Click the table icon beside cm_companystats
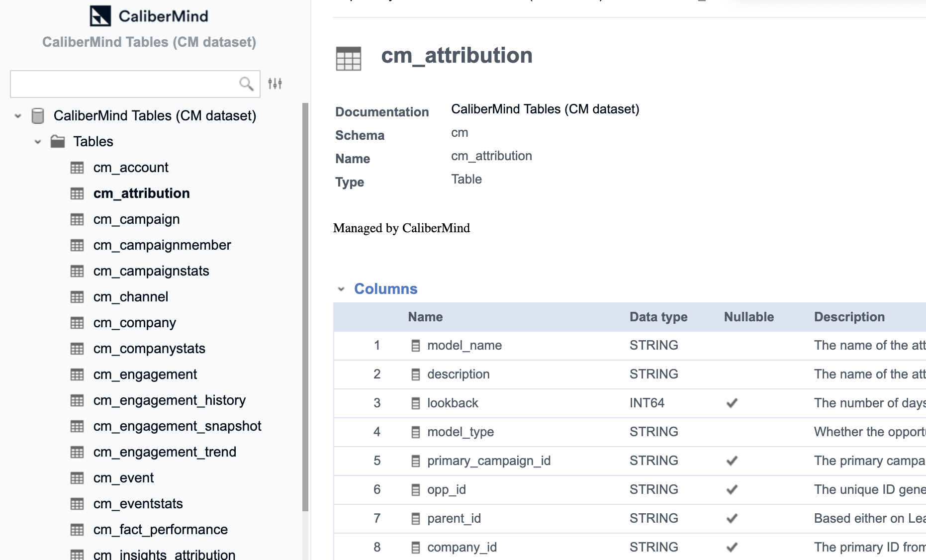The image size is (926, 560). (x=77, y=349)
